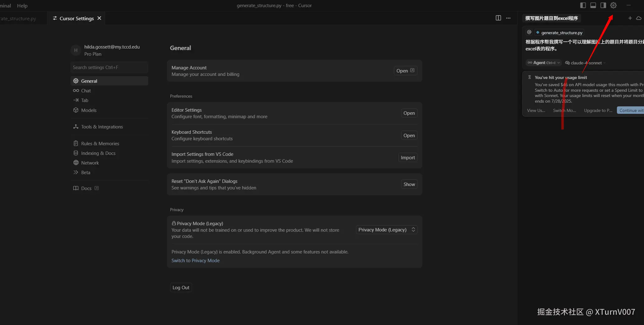Start a new chat with plus icon
Viewport: 644px width, 325px height.
(x=630, y=18)
